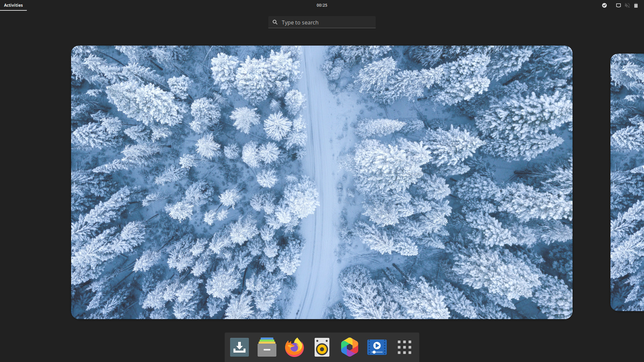
Task: Select the current workspace thumbnail
Action: (322, 182)
